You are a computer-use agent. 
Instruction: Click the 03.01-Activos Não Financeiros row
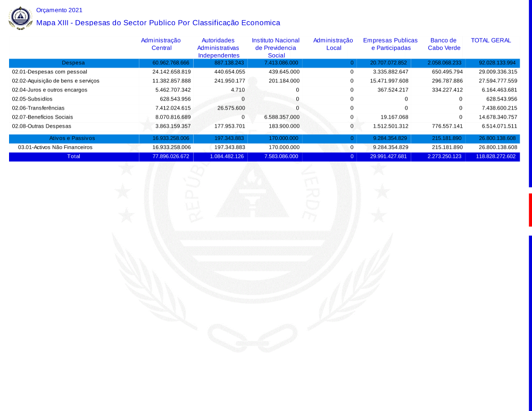pos(55,147)
